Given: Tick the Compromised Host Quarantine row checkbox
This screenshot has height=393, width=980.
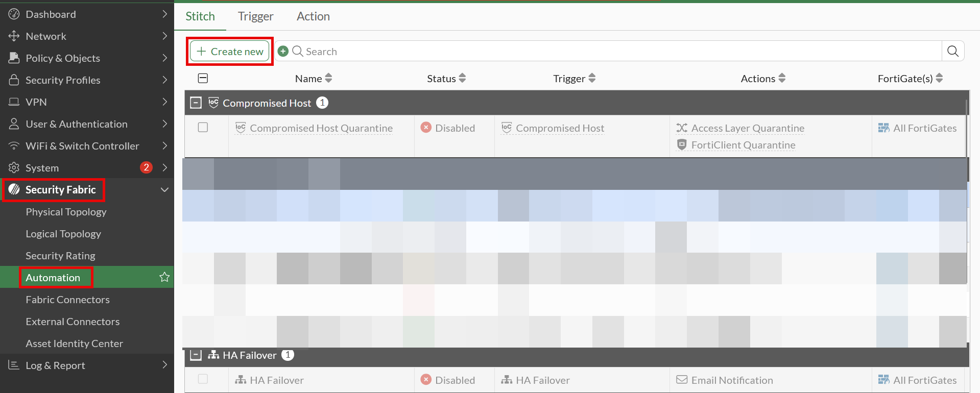Looking at the screenshot, I should [203, 128].
